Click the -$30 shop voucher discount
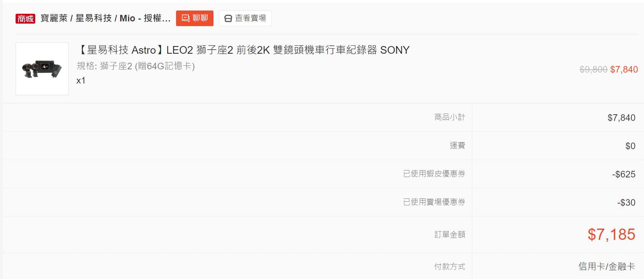This screenshot has width=644, height=279. click(x=626, y=202)
